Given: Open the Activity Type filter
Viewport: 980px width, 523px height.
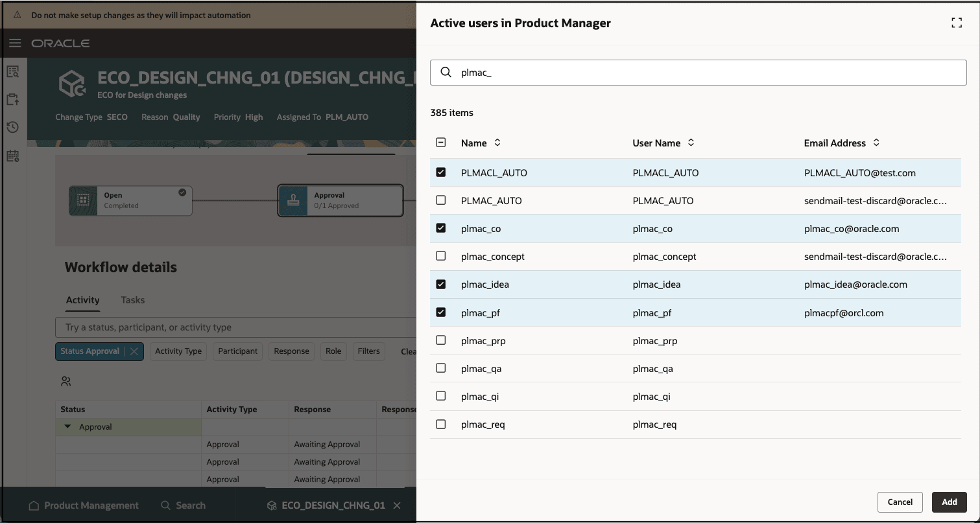Looking at the screenshot, I should [x=178, y=351].
